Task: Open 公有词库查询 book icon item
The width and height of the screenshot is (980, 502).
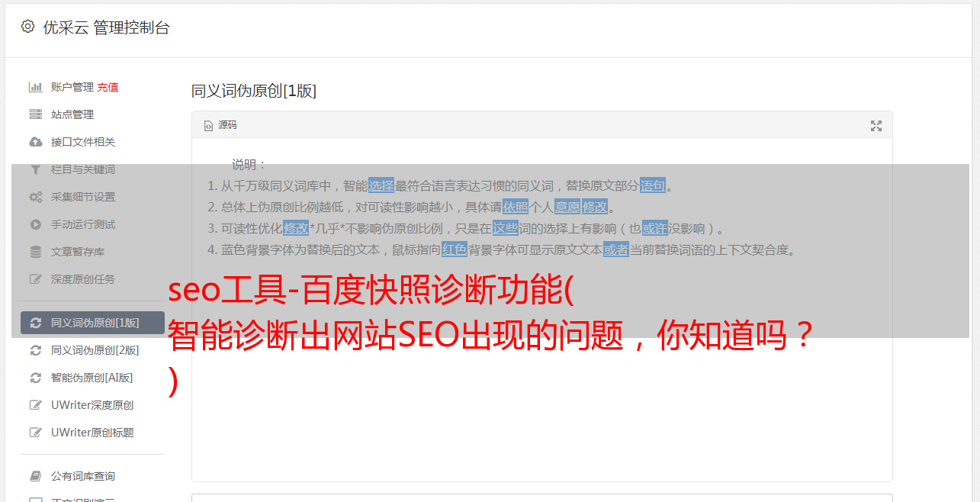Action: click(92, 476)
